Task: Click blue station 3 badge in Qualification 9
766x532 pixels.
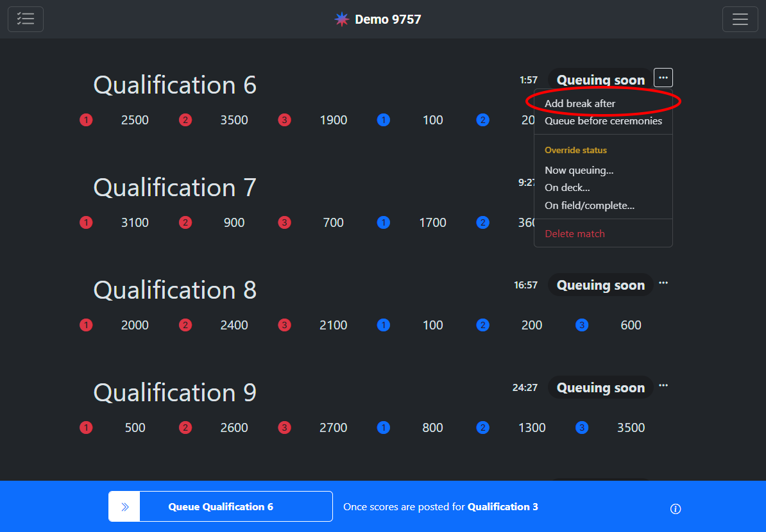Action: 582,428
